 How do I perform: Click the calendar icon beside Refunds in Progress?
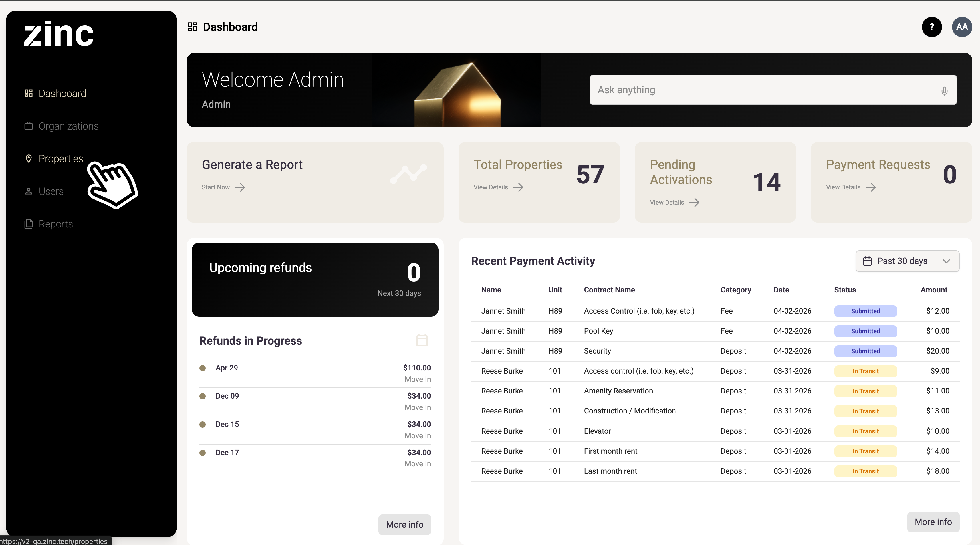[x=422, y=340]
